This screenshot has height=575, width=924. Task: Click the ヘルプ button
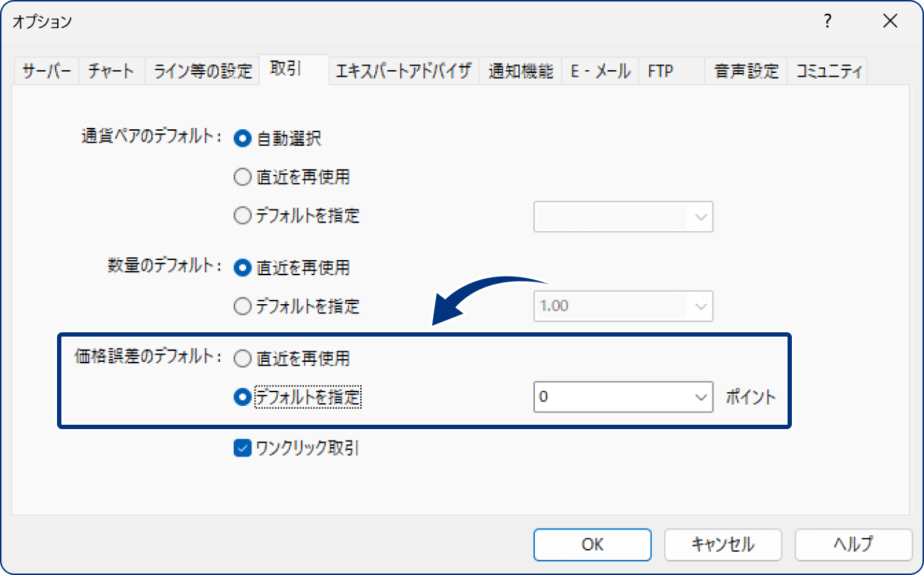[853, 545]
